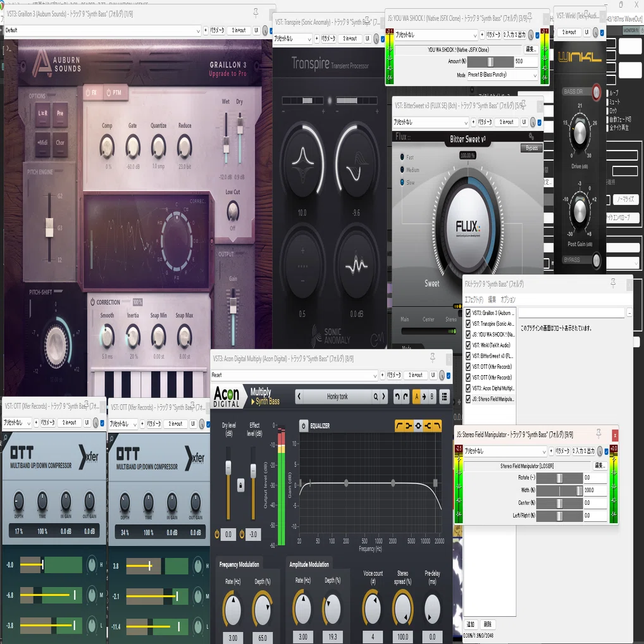Viewport: 644px width, 644px height.
Task: Copy A to B in Acon Multiply
Action: (x=424, y=397)
